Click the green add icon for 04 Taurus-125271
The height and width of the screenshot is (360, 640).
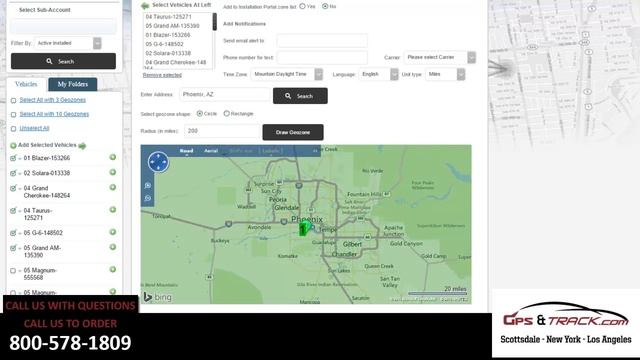click(113, 210)
